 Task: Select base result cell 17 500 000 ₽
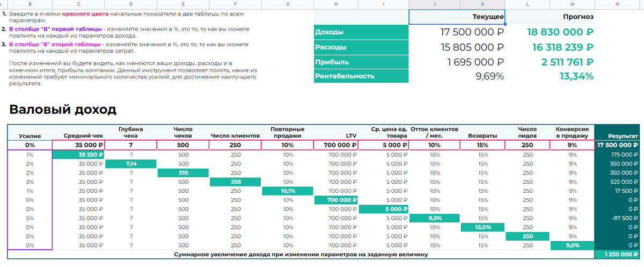click(x=618, y=145)
